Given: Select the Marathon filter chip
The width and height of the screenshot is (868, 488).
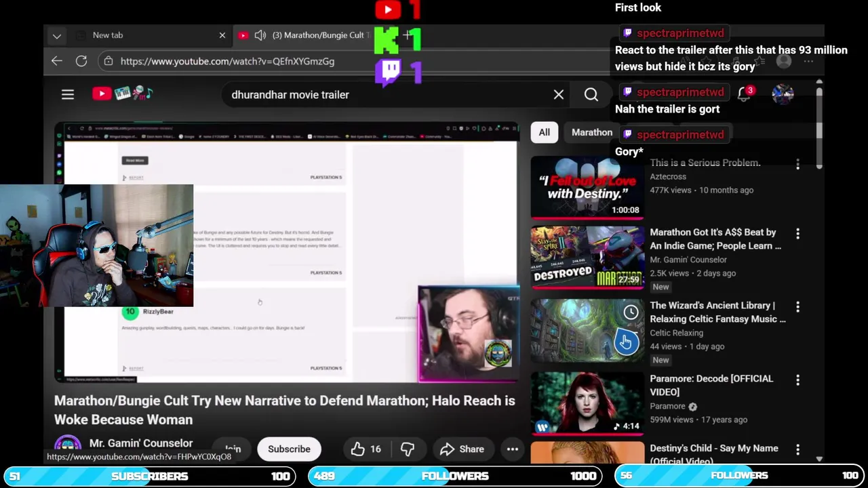Looking at the screenshot, I should [x=591, y=132].
